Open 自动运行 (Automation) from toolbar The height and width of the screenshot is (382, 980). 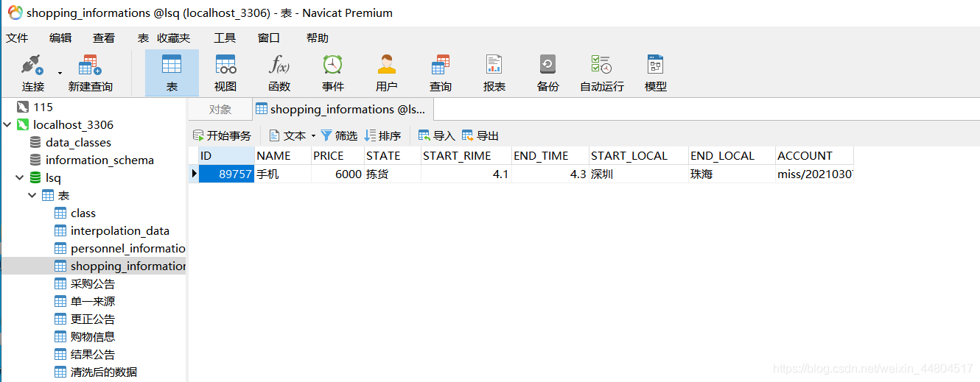point(601,73)
